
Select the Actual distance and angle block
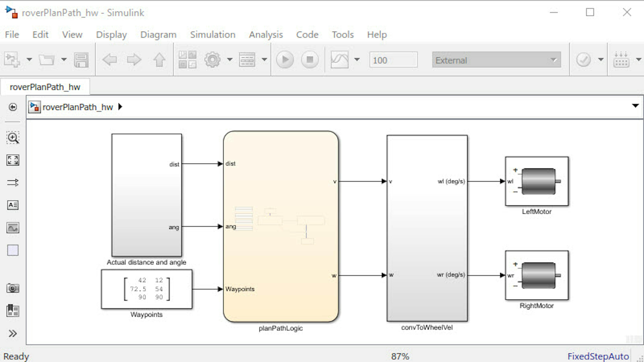click(x=147, y=195)
